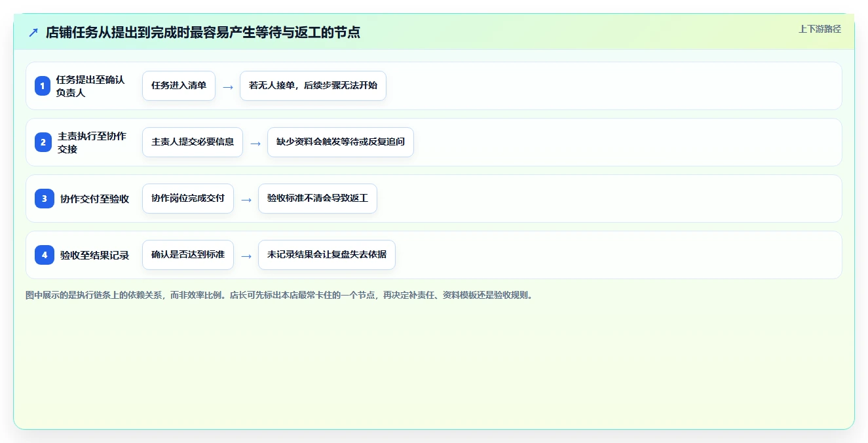Click the footnote starting 图中展示的是执行链条
Image resolution: width=868 pixels, height=443 pixels.
click(x=280, y=295)
